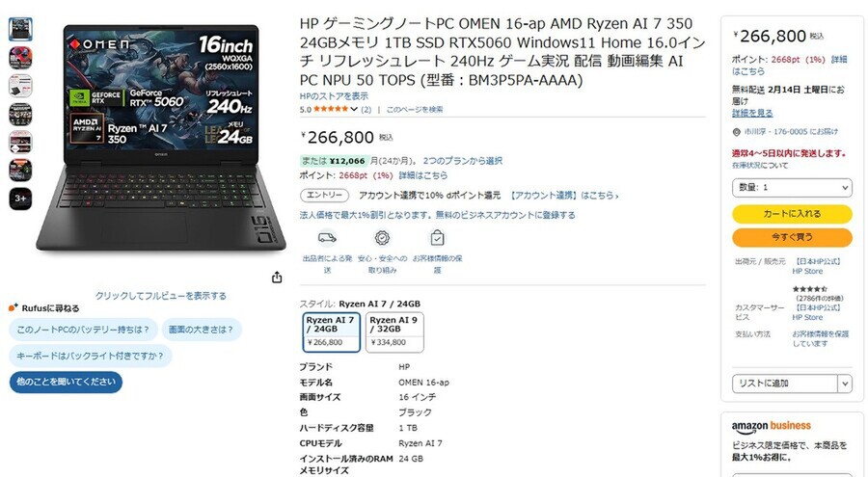Open the HPのストアを表示 link
The height and width of the screenshot is (477, 868).
[x=334, y=95]
